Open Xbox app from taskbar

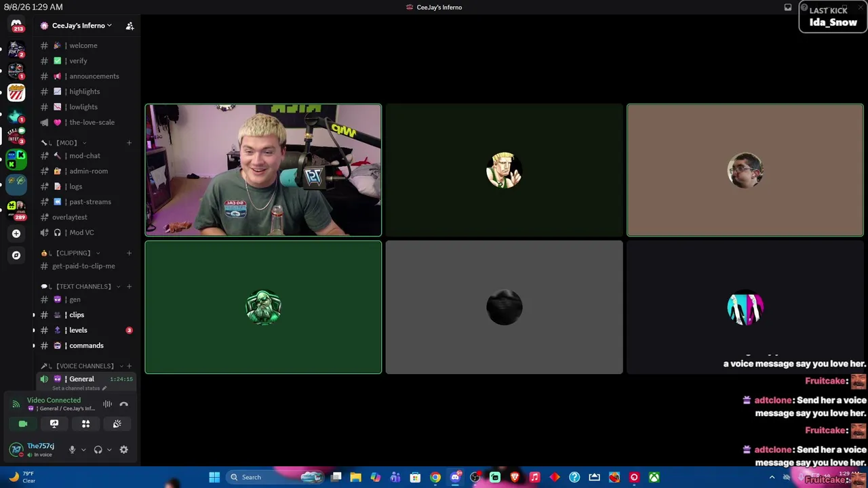click(654, 477)
